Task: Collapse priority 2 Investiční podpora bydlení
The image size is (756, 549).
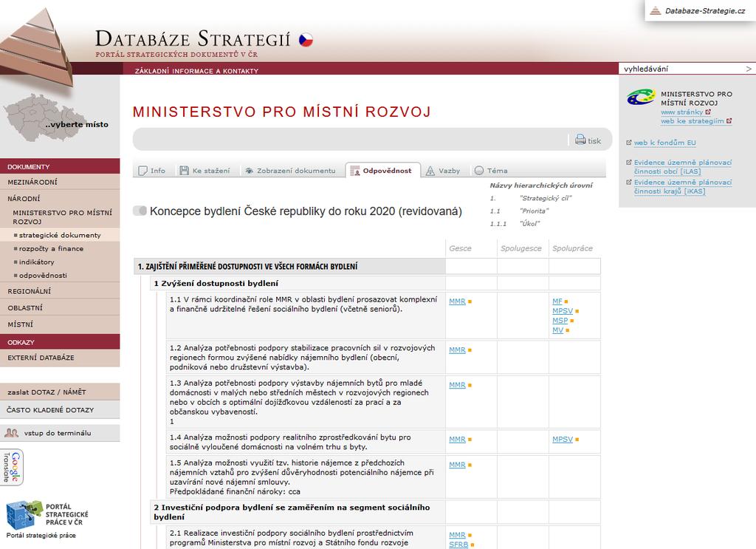Action: [298, 512]
